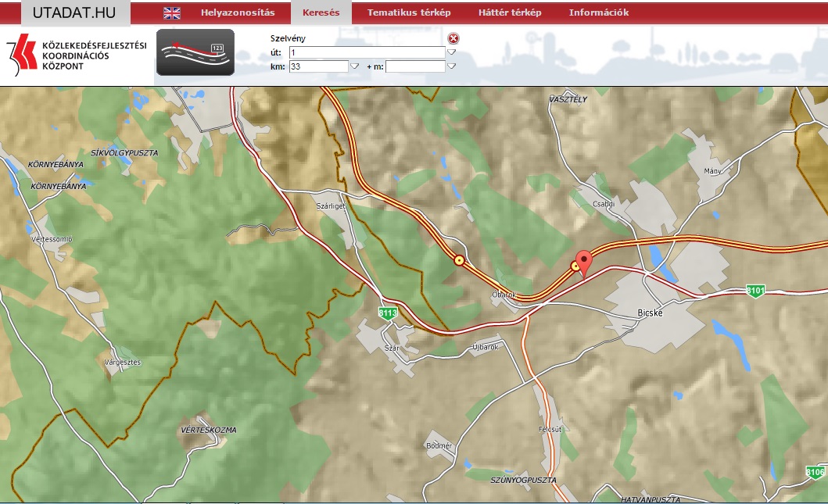Viewport: 828px width, 504px height.
Task: Click the 8113 road shield
Action: tap(388, 313)
